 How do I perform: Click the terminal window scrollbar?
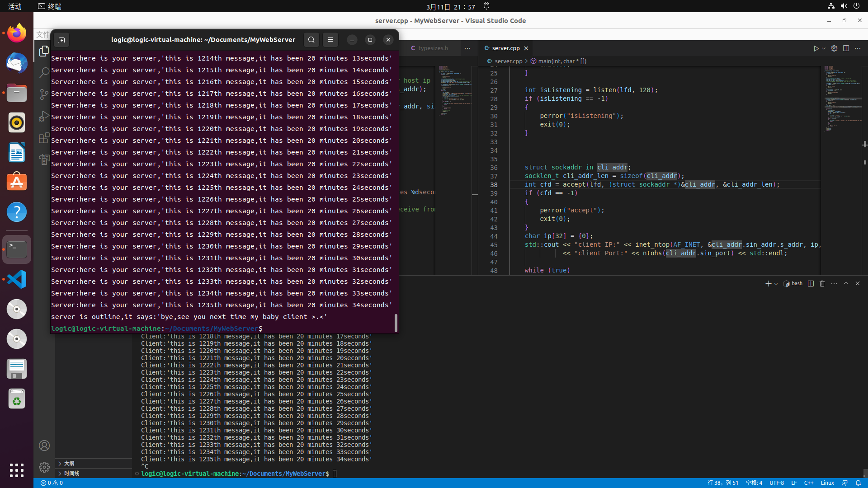pyautogui.click(x=396, y=323)
